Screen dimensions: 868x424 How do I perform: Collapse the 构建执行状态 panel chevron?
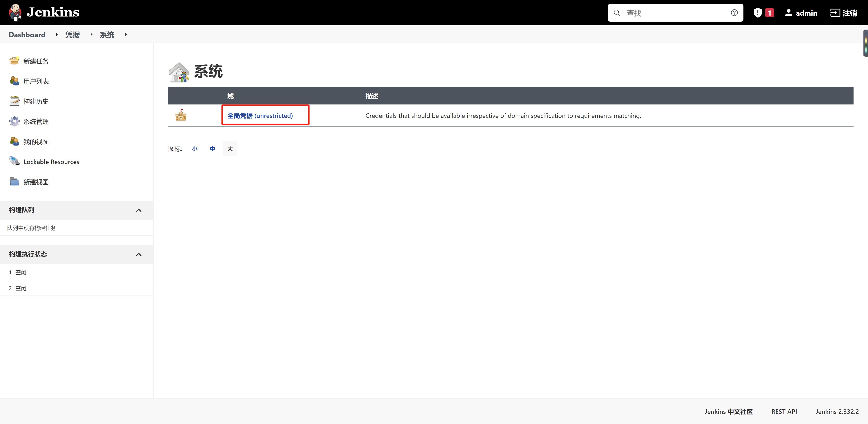coord(139,254)
